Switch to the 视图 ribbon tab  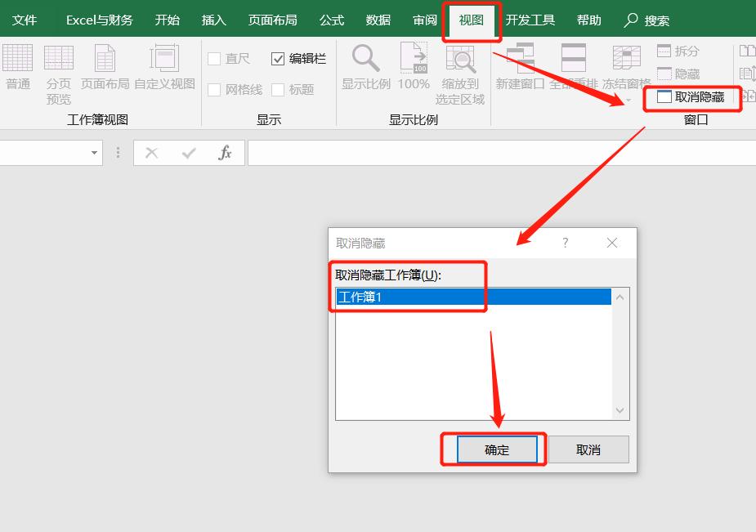point(472,19)
